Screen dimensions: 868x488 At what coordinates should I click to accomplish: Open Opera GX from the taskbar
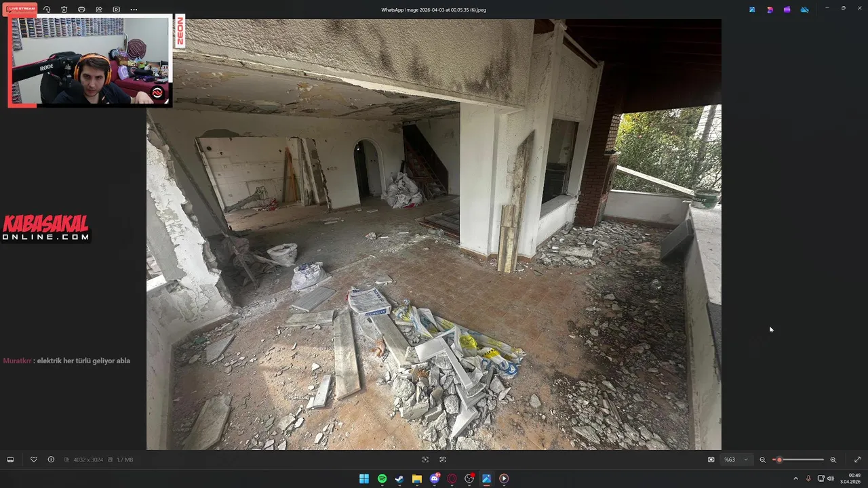(x=452, y=479)
